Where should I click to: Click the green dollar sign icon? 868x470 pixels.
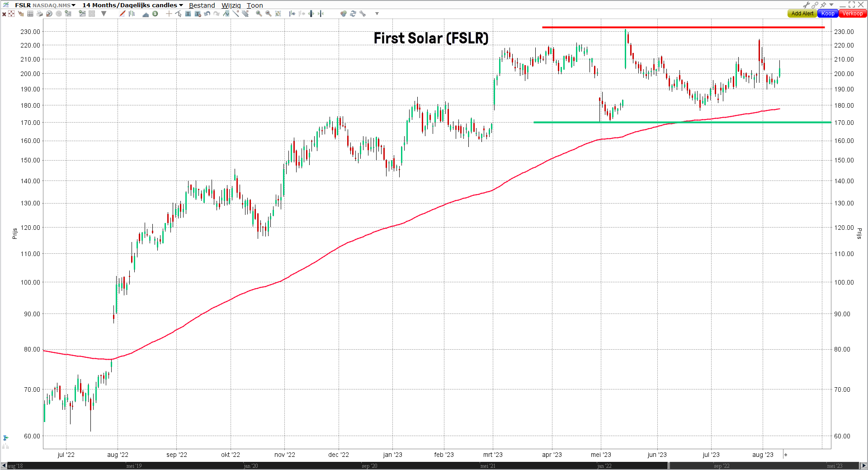point(155,14)
